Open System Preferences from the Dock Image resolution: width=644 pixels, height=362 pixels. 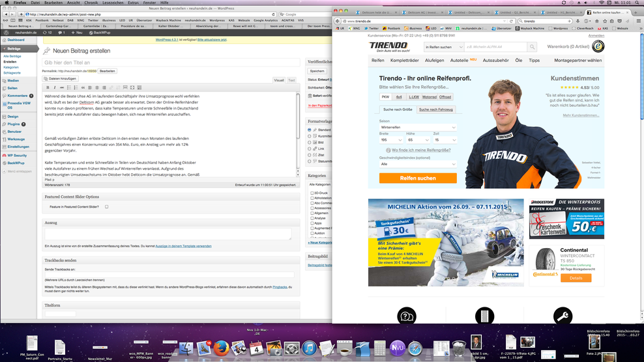tap(291, 348)
